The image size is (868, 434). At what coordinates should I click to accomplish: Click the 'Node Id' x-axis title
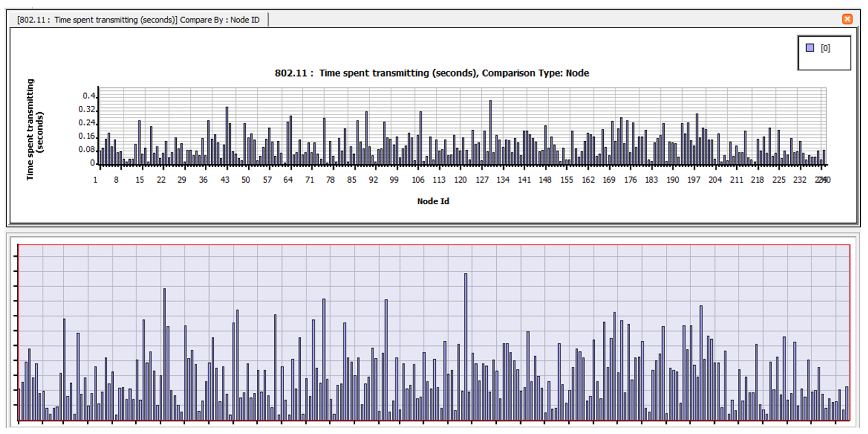[433, 201]
